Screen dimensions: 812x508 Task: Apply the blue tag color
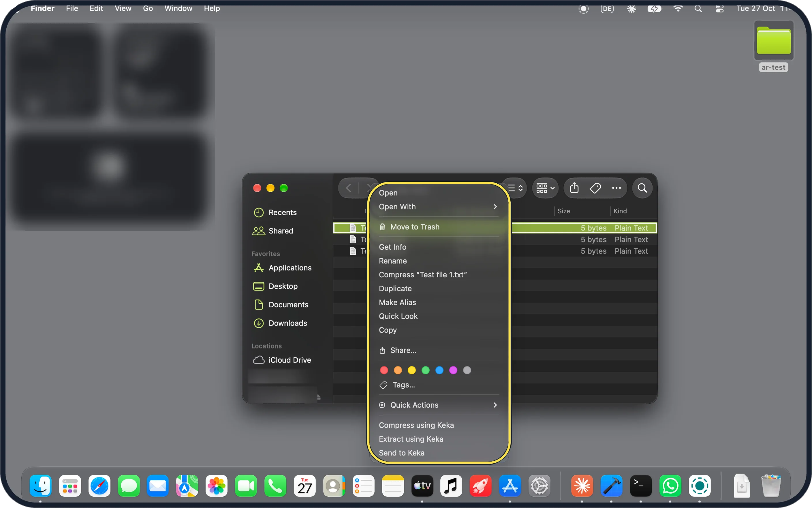click(x=439, y=370)
